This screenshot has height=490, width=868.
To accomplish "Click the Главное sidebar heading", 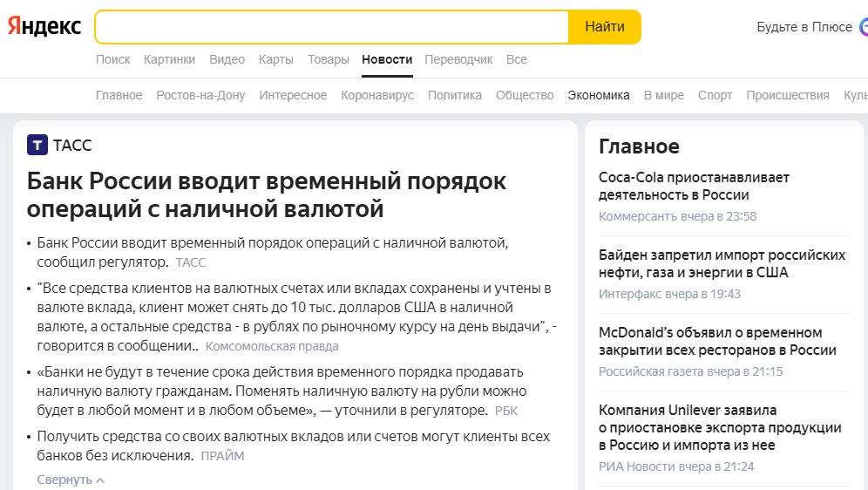I will 639,146.
